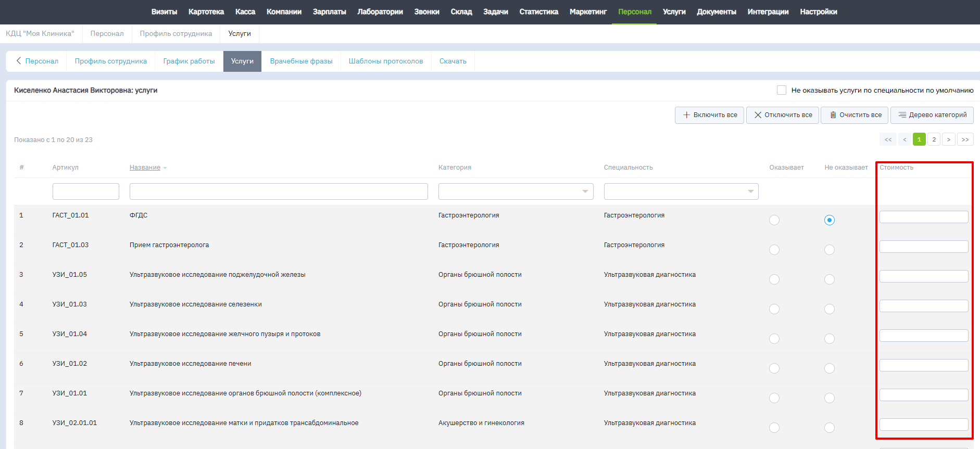Screen dimensions: 980x449
Task: Open Профиль сотрудника tab in employee tab bar
Action: tap(111, 61)
